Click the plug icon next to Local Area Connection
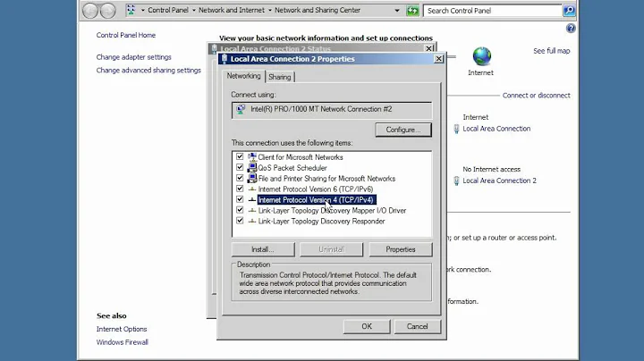Image resolution: width=644 pixels, height=361 pixels. point(456,129)
